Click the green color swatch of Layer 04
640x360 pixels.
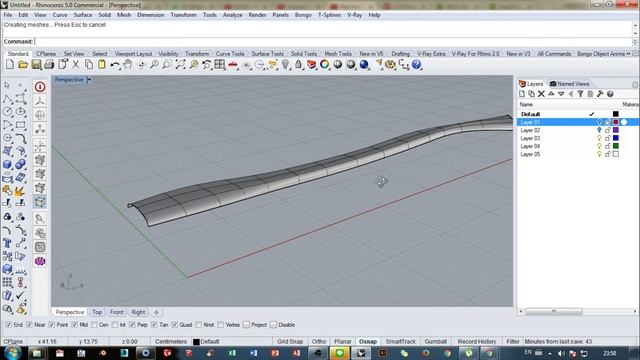coord(616,146)
